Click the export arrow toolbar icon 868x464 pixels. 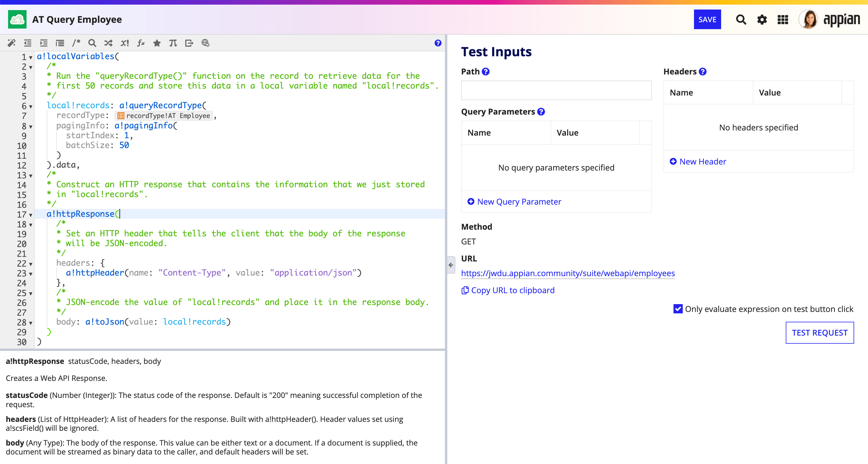click(x=189, y=43)
